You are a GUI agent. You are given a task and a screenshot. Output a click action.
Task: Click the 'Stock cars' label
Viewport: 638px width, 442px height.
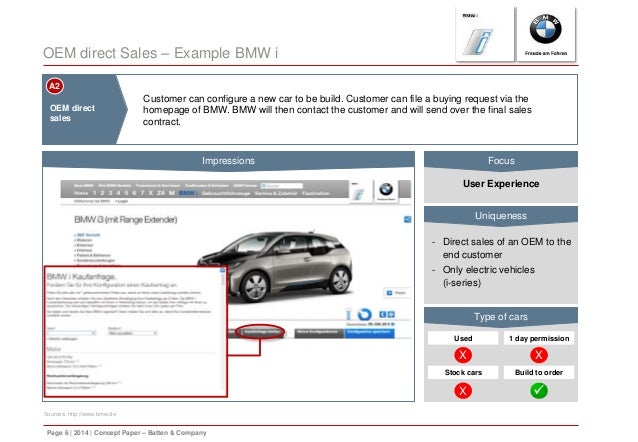click(463, 372)
